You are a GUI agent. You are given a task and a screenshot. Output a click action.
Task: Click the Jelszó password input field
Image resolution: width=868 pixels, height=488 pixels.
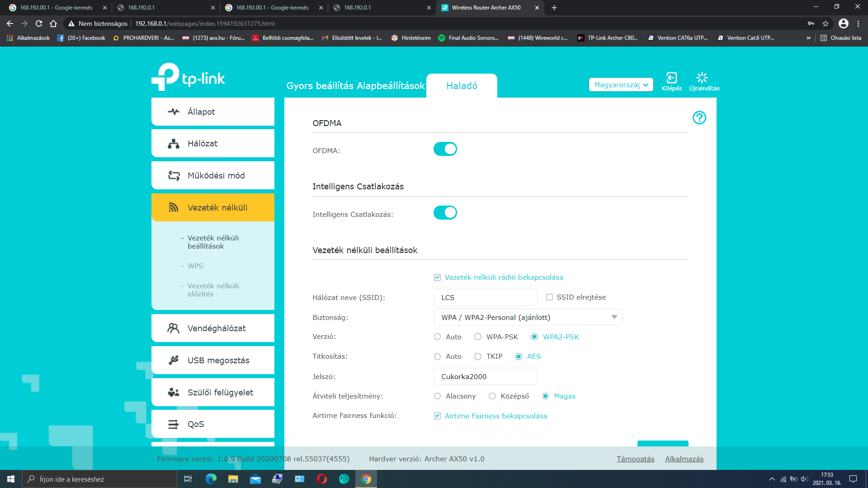pyautogui.click(x=485, y=376)
